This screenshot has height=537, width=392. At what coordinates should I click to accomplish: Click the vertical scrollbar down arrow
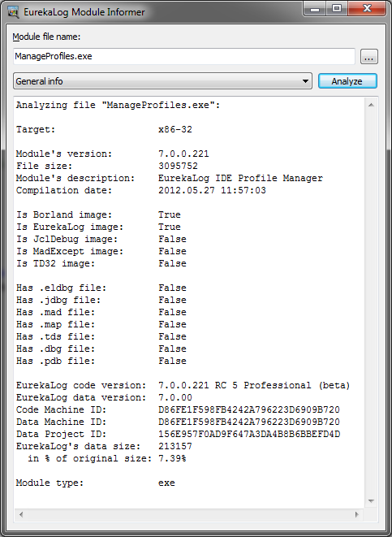(x=371, y=501)
